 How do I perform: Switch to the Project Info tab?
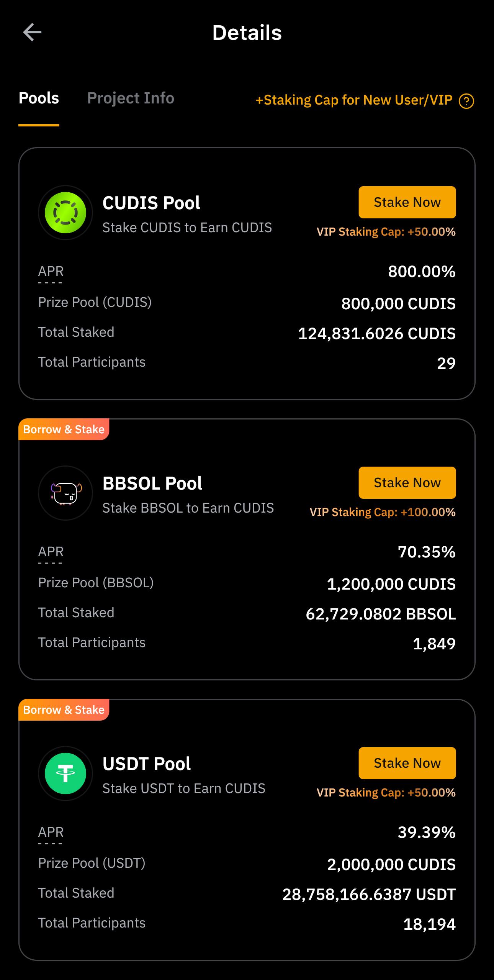[x=131, y=98]
